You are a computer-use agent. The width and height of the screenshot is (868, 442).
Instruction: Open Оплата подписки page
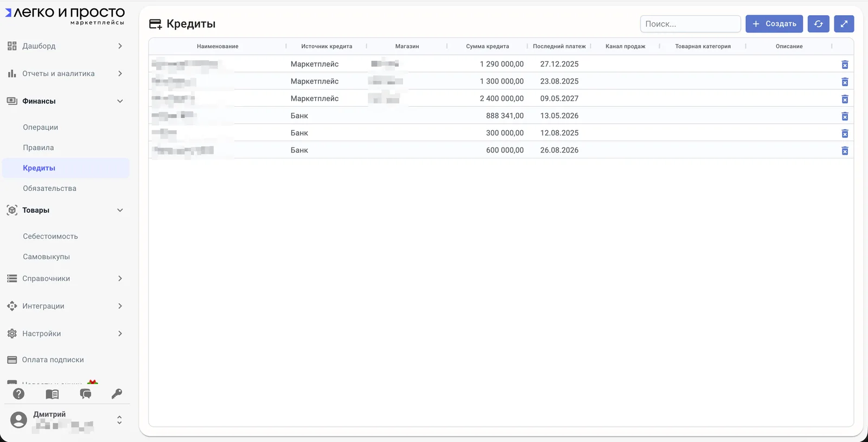point(53,360)
